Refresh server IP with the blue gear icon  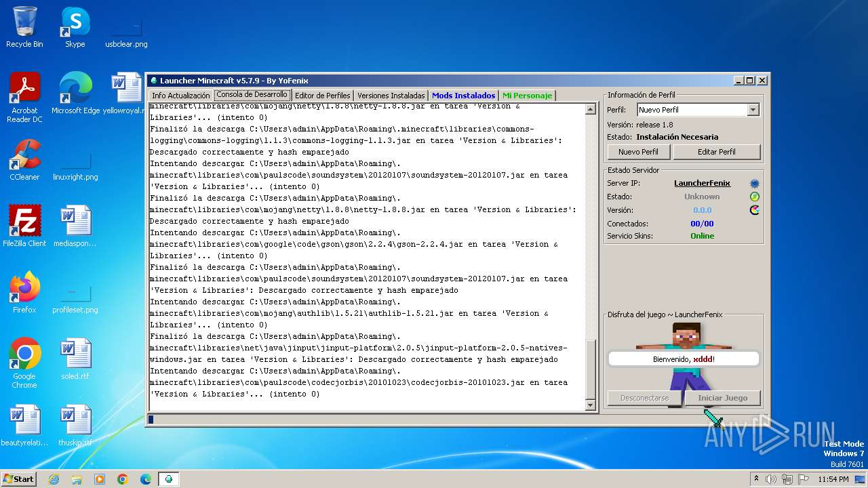754,184
